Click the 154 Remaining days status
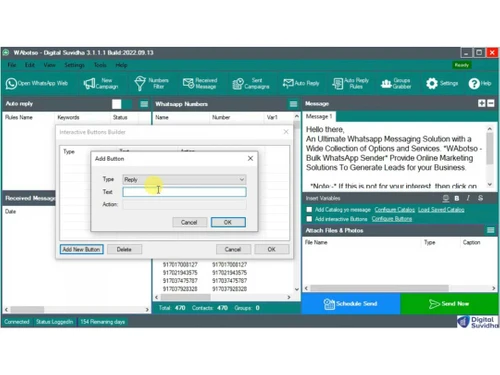500x375 pixels. tap(102, 322)
